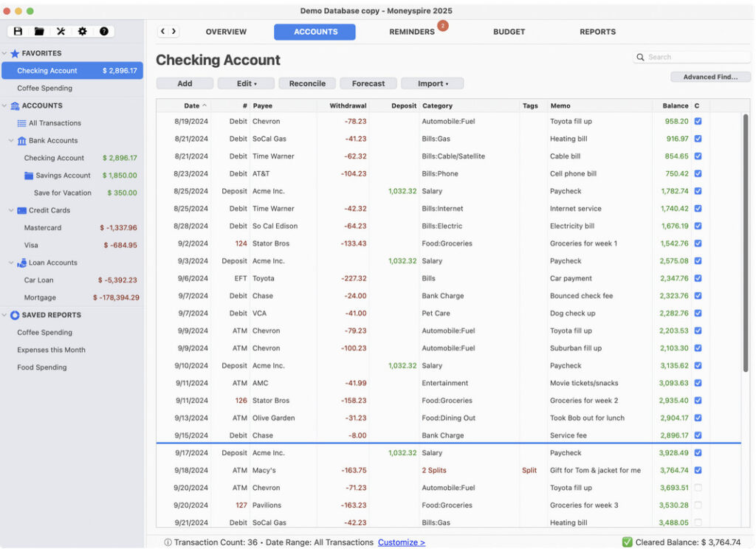Image resolution: width=756 pixels, height=560 pixels.
Task: Go back with the left arrow
Action: (x=163, y=31)
